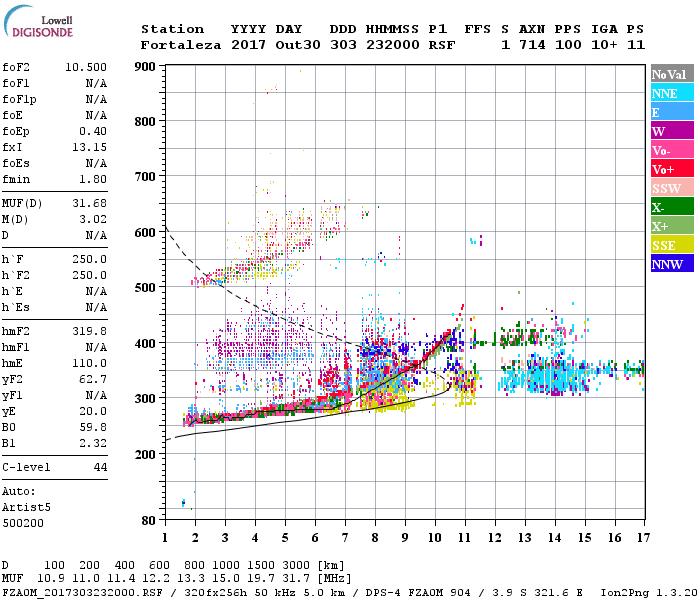Viewport: 700px width, 600px height.
Task: Click the 900 km height axis label
Action: pos(145,67)
